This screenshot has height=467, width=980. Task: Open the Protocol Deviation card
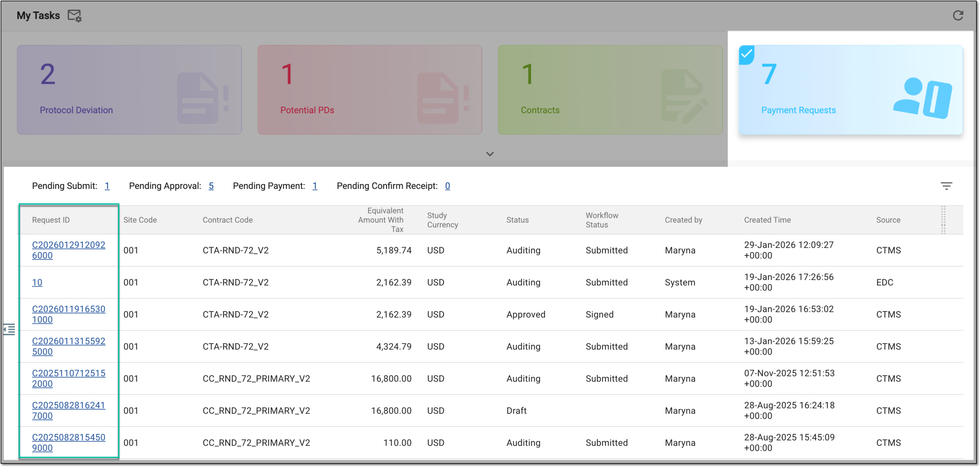tap(129, 90)
